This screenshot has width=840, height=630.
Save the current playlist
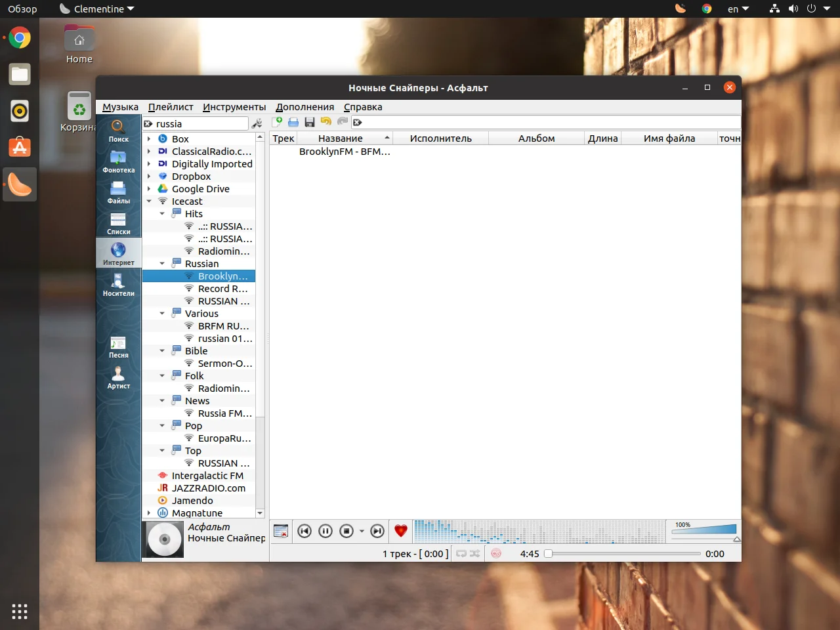(309, 122)
